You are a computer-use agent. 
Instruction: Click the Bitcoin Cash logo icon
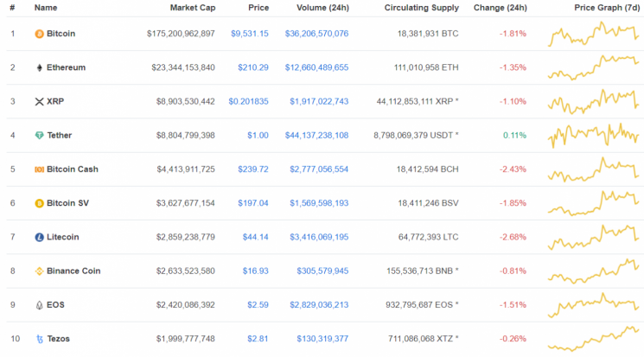[39, 169]
